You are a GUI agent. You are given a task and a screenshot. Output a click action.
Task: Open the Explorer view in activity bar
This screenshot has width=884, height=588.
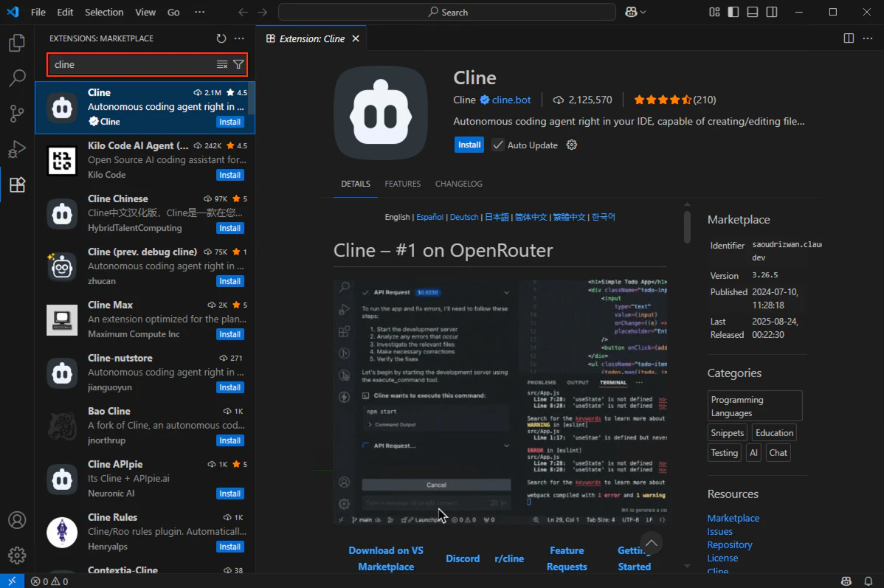tap(17, 43)
